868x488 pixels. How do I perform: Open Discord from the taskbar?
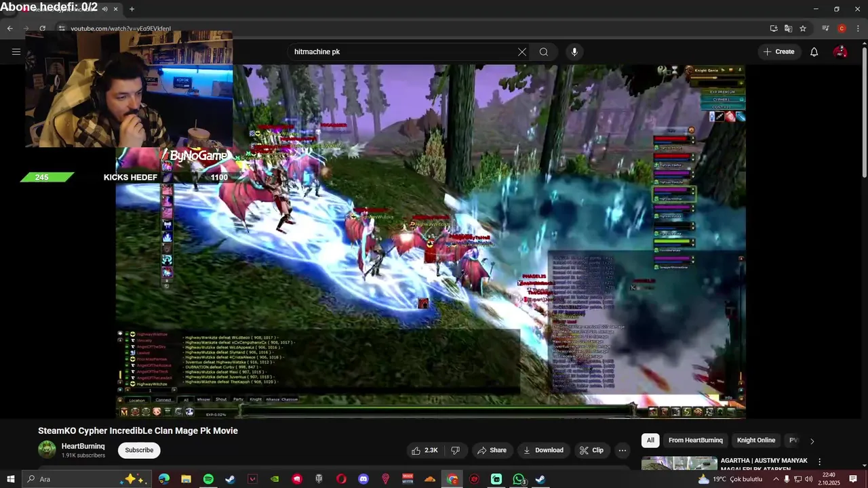pos(363,479)
